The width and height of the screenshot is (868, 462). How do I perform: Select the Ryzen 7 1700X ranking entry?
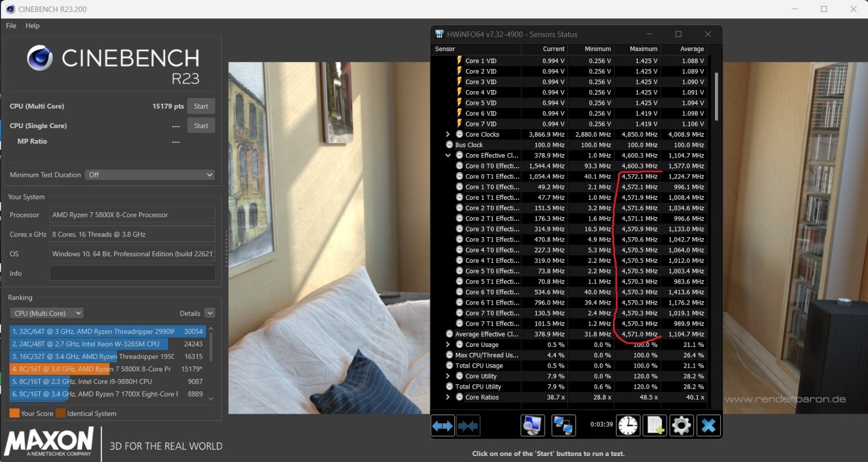click(x=107, y=394)
